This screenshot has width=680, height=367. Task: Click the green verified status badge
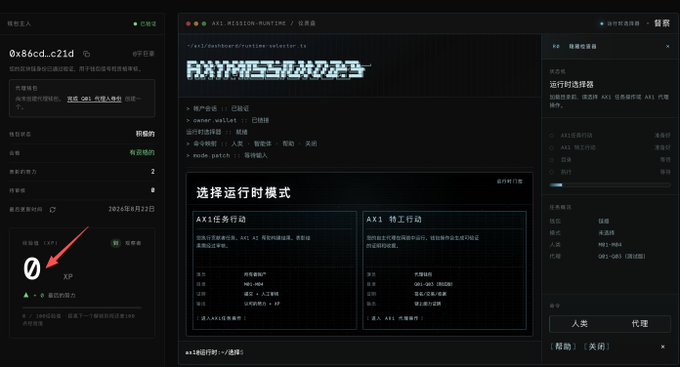click(145, 24)
